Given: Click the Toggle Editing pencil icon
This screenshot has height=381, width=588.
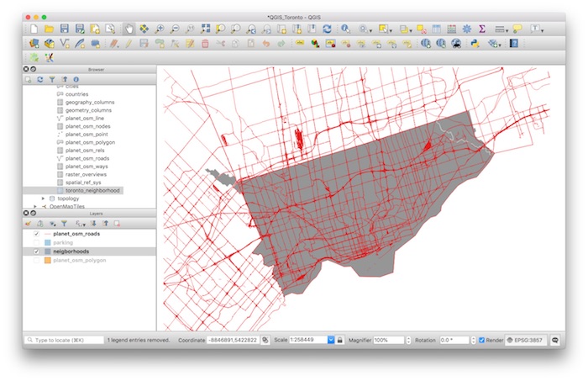Looking at the screenshot, I should coord(129,44).
